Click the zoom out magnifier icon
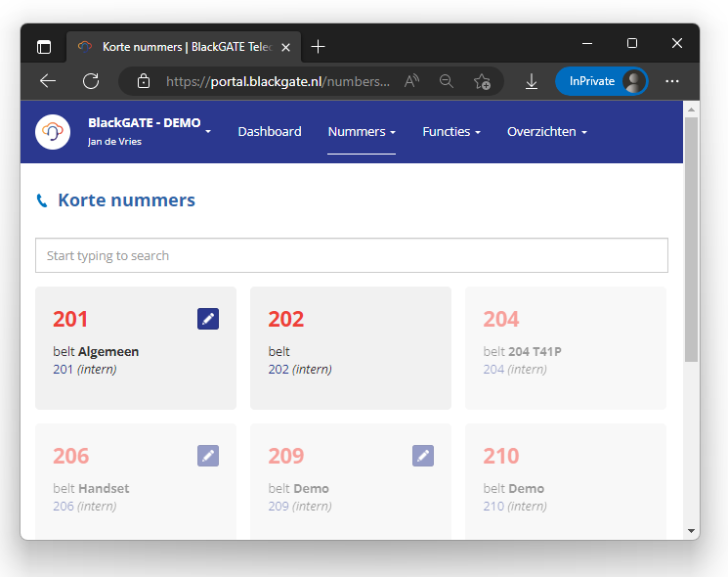The height and width of the screenshot is (577, 728). coord(447,81)
